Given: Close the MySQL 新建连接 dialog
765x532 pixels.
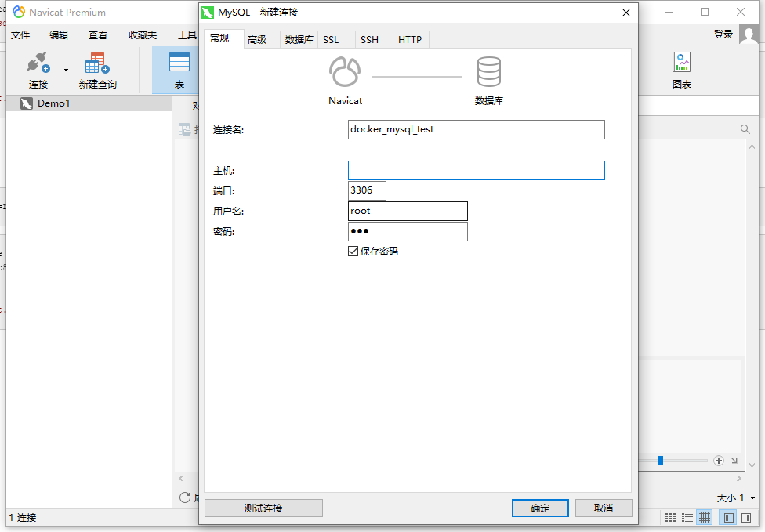Looking at the screenshot, I should (626, 13).
